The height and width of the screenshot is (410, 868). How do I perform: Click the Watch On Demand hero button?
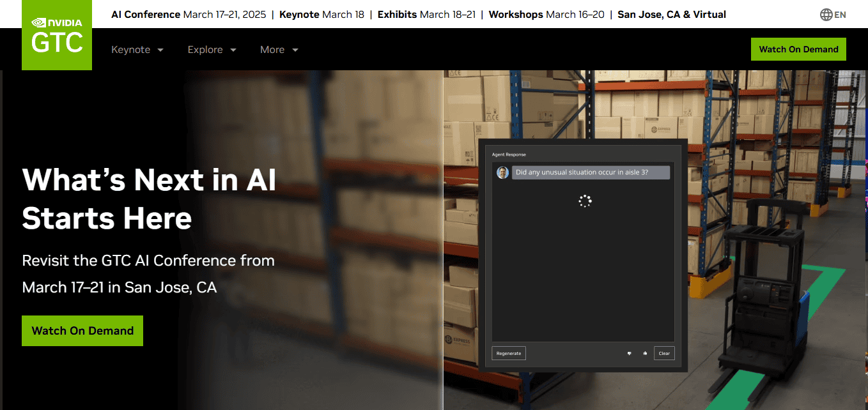[82, 331]
